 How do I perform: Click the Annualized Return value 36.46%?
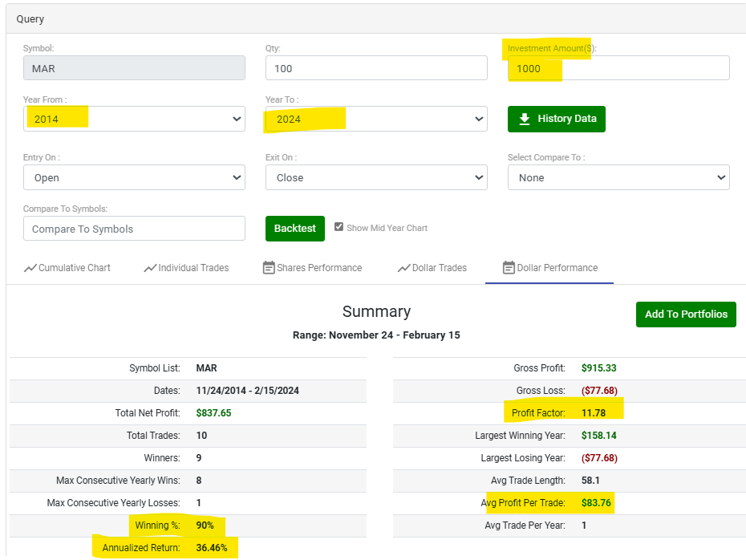click(212, 548)
